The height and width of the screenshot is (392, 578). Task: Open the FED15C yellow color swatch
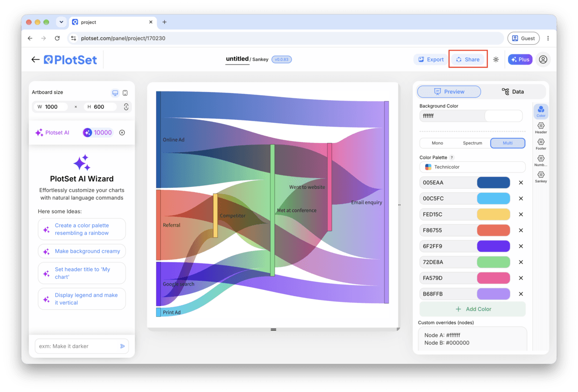[x=493, y=214]
